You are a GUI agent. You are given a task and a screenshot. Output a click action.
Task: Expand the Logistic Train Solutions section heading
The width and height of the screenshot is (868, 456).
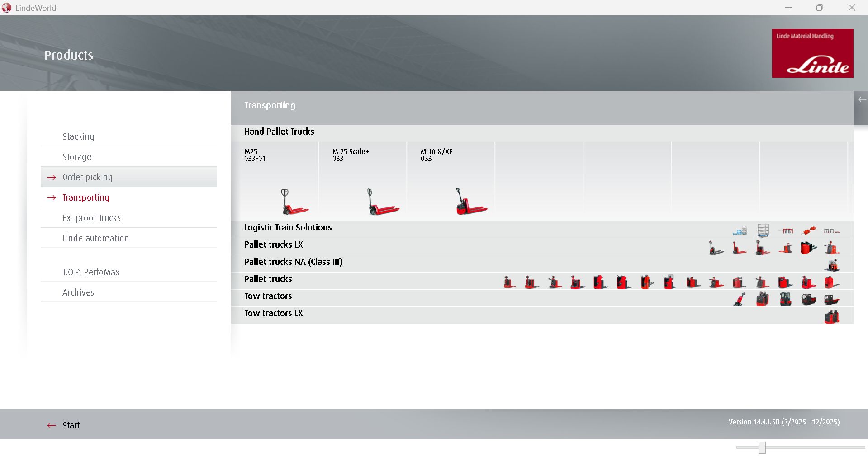[288, 227]
